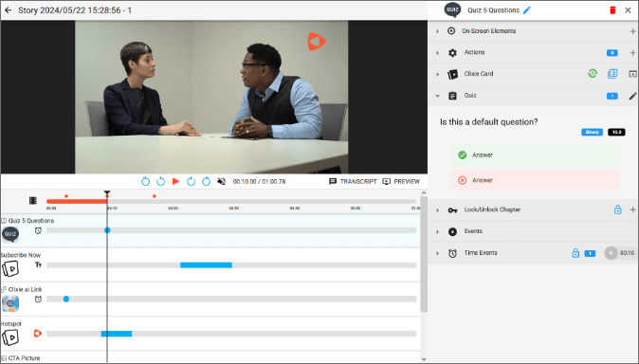
Task: Click the question 'Is this a default question?'
Action: pos(488,122)
